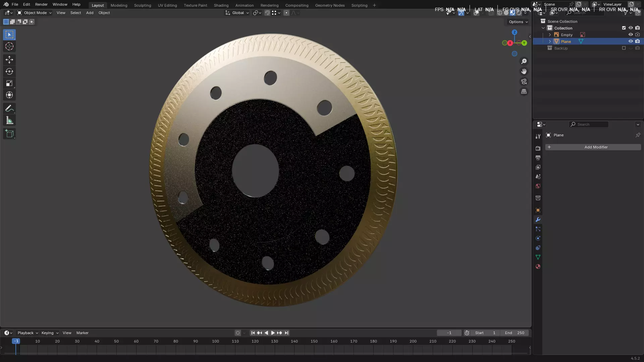Select the Select Box tool
Viewport: 644px width, 362px height.
click(x=9, y=35)
